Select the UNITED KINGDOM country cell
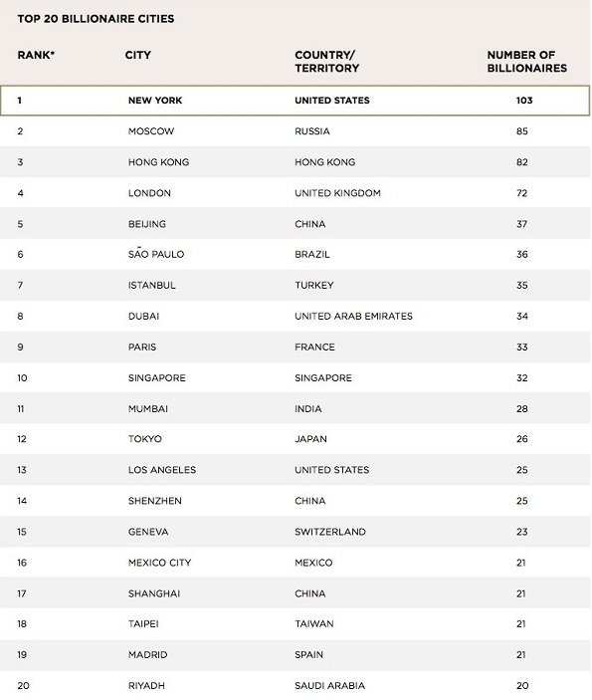 pos(337,193)
